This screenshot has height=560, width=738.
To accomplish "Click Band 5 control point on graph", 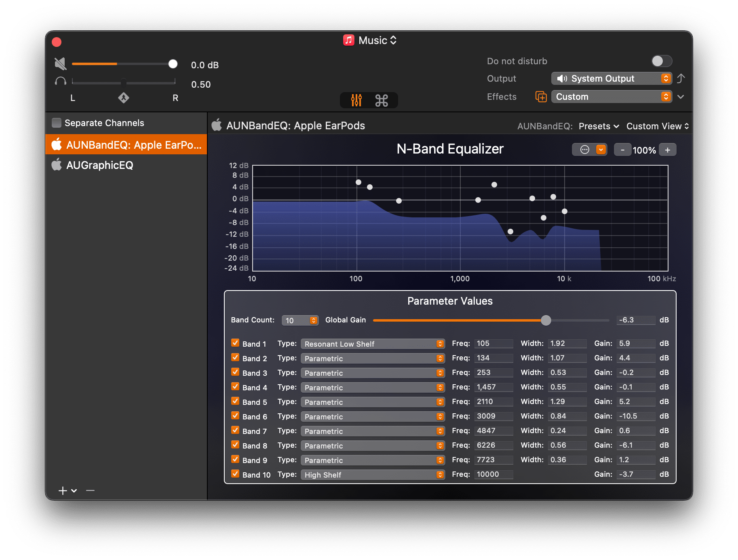I will 494,185.
